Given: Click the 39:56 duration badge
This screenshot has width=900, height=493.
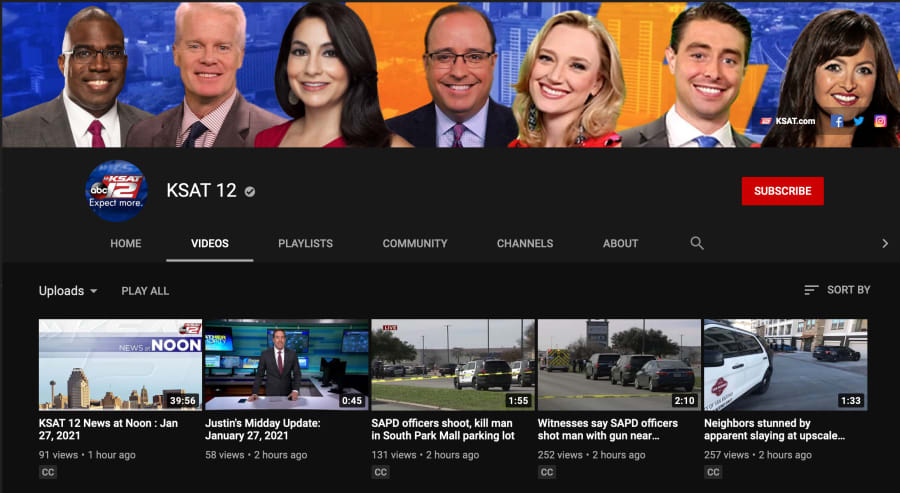Looking at the screenshot, I should point(183,401).
